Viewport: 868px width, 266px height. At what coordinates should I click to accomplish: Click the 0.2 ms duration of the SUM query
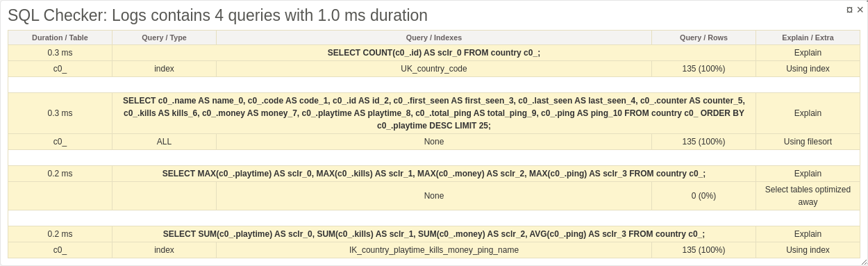click(60, 234)
